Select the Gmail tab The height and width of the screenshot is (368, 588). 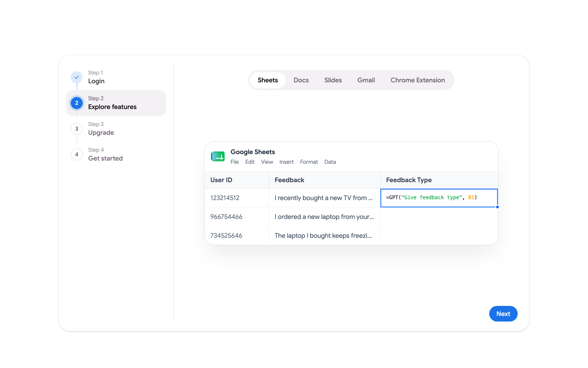point(366,80)
